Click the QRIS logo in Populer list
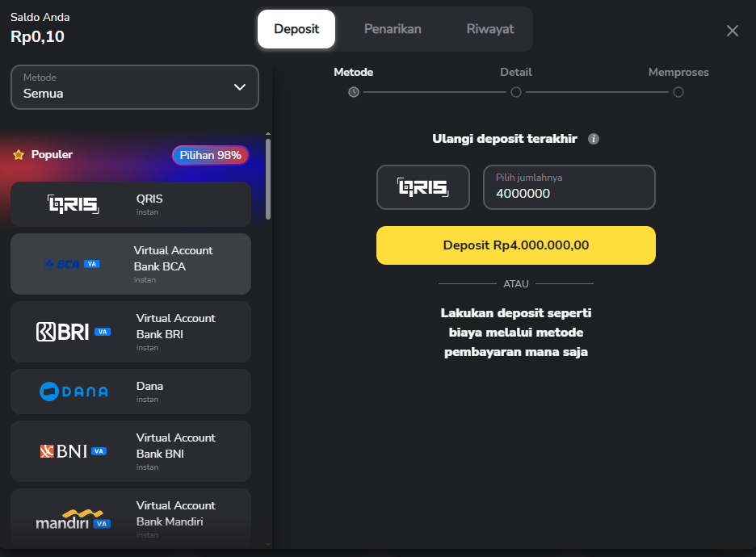Screen dimensions: 756x557 pyautogui.click(x=73, y=204)
